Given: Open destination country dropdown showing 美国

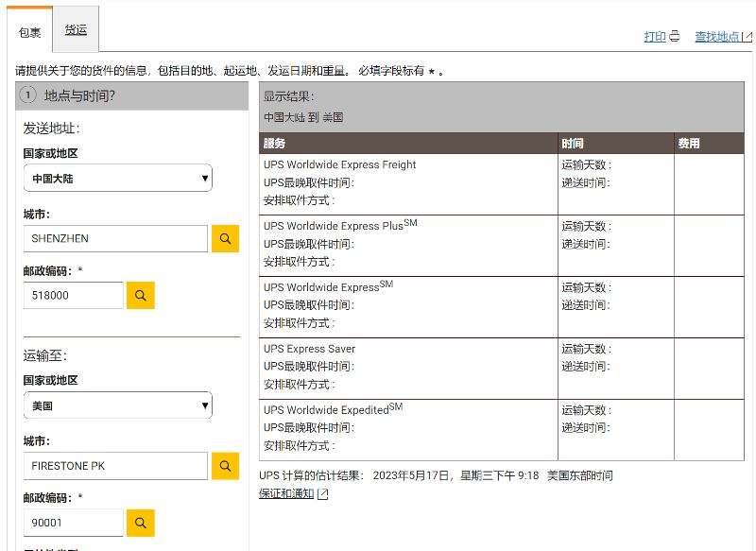Looking at the screenshot, I should coord(117,405).
